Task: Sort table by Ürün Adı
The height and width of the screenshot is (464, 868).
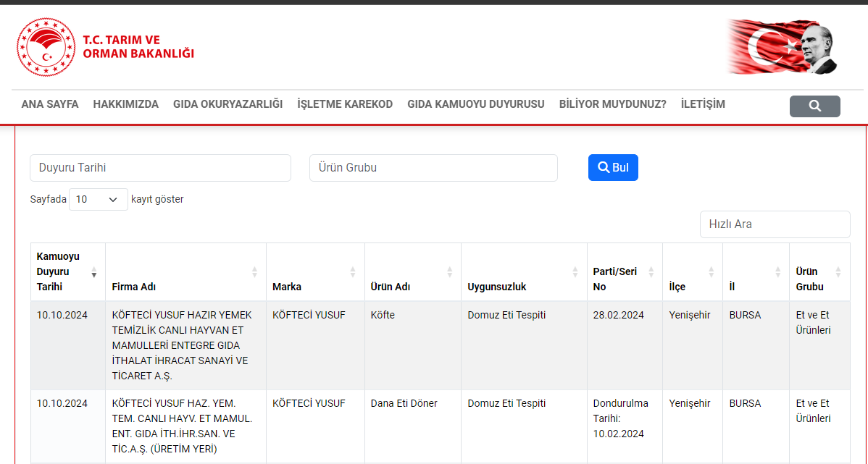Action: [x=412, y=271]
